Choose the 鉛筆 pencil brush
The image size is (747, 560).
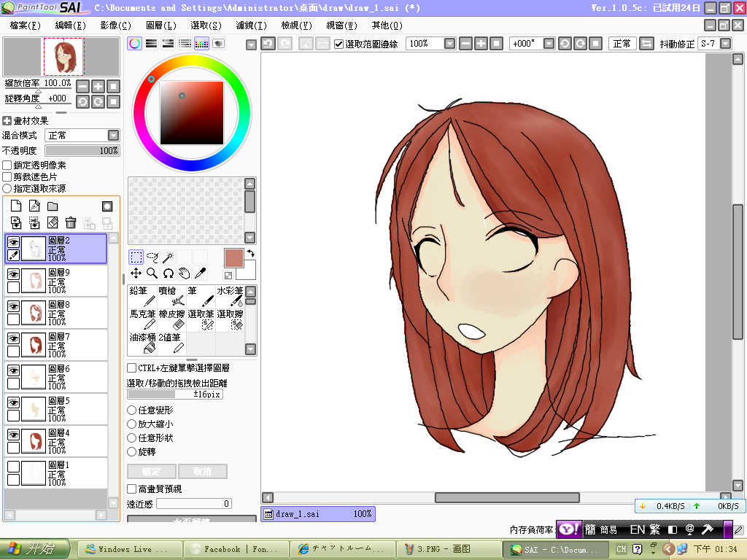point(142,296)
